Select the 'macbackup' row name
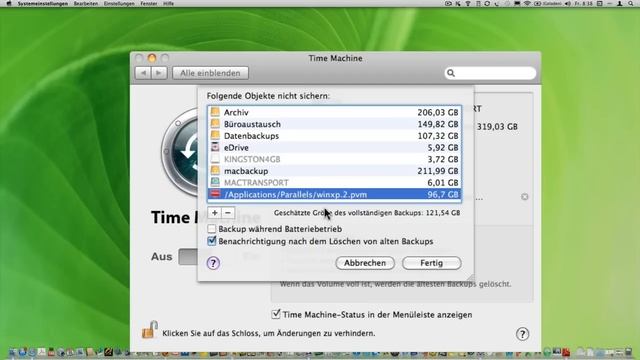The width and height of the screenshot is (640, 360). click(x=246, y=171)
